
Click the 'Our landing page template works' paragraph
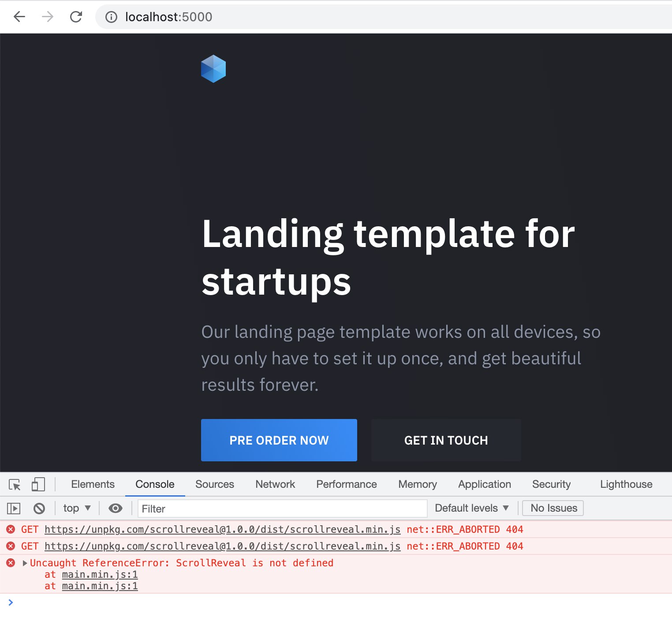click(401, 358)
